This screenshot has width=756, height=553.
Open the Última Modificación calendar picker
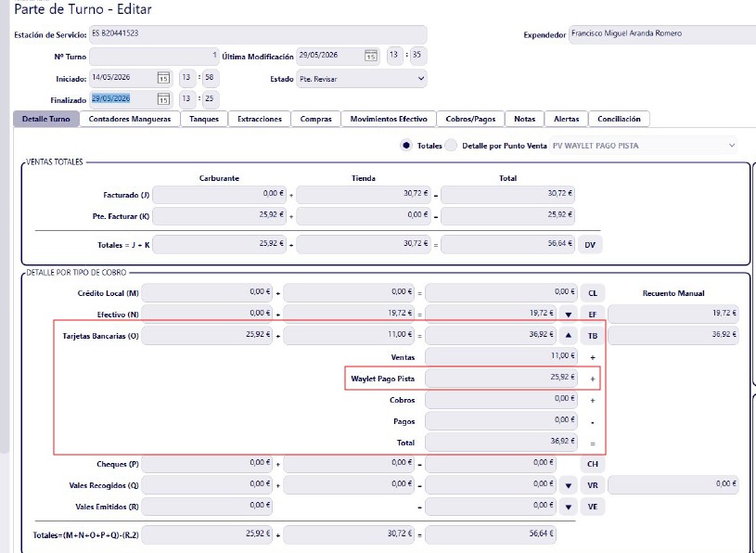(x=370, y=56)
